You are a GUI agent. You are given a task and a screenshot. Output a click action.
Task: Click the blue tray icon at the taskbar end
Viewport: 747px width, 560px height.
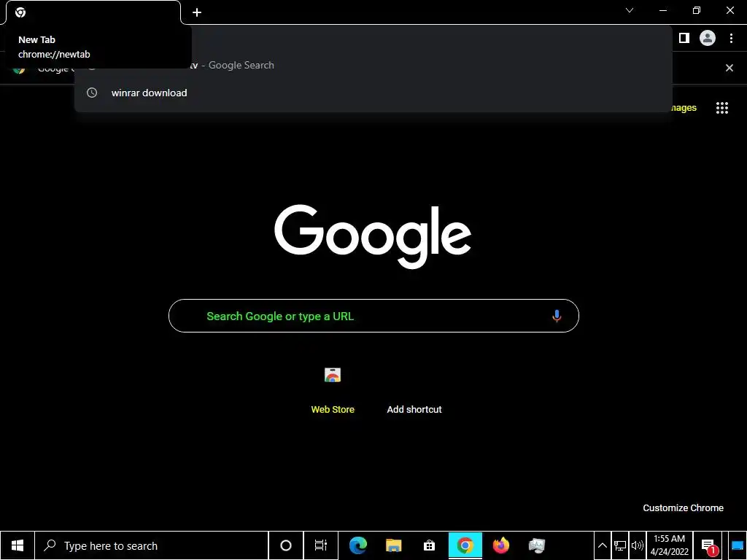point(738,545)
